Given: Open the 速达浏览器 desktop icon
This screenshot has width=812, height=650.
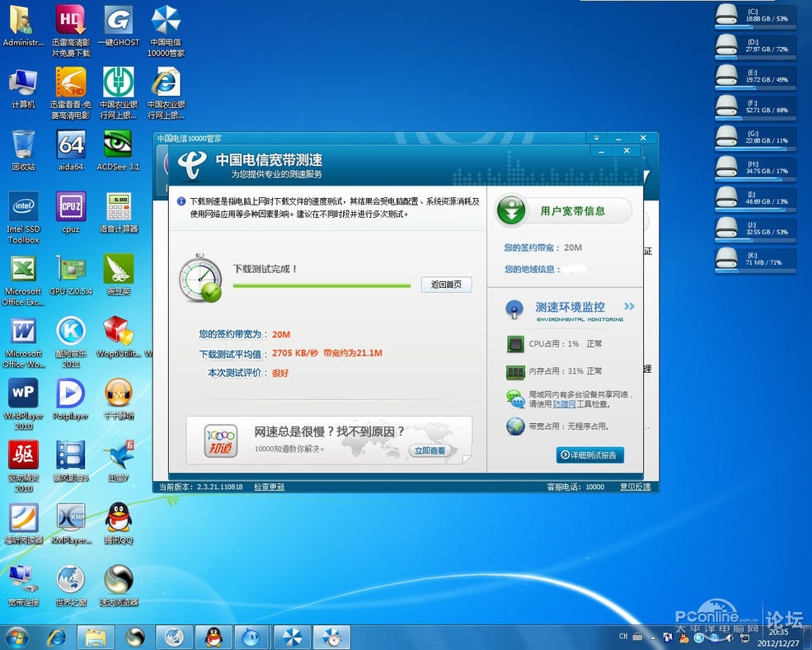Looking at the screenshot, I should [x=119, y=586].
